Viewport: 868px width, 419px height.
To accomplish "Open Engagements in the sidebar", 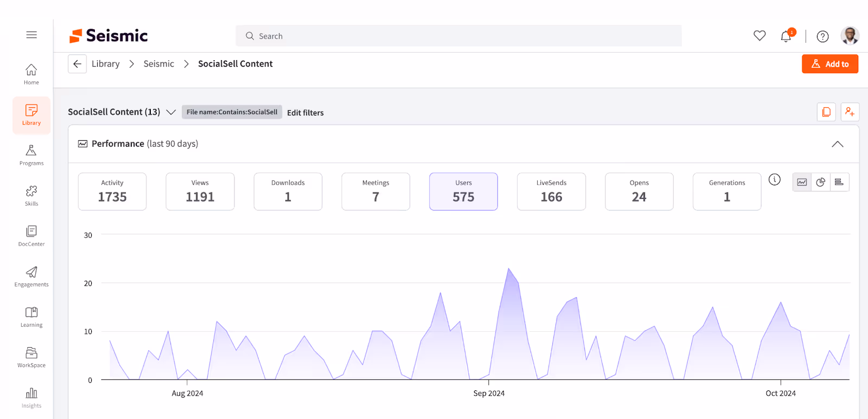I will 31,276.
